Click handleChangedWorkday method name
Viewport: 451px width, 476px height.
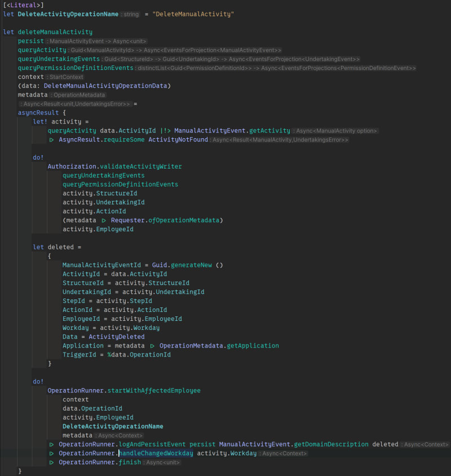(x=156, y=453)
